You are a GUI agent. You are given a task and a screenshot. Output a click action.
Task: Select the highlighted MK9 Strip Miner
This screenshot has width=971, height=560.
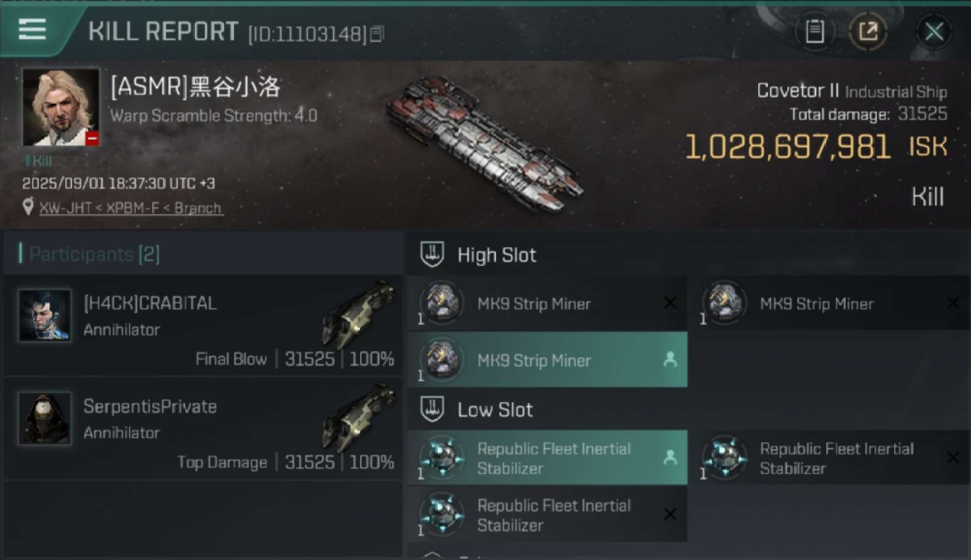pos(547,360)
